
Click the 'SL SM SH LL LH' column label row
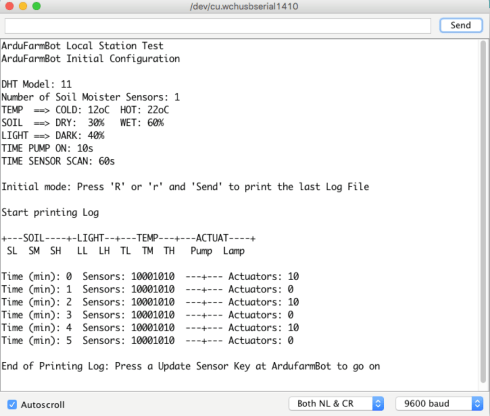[x=126, y=251]
